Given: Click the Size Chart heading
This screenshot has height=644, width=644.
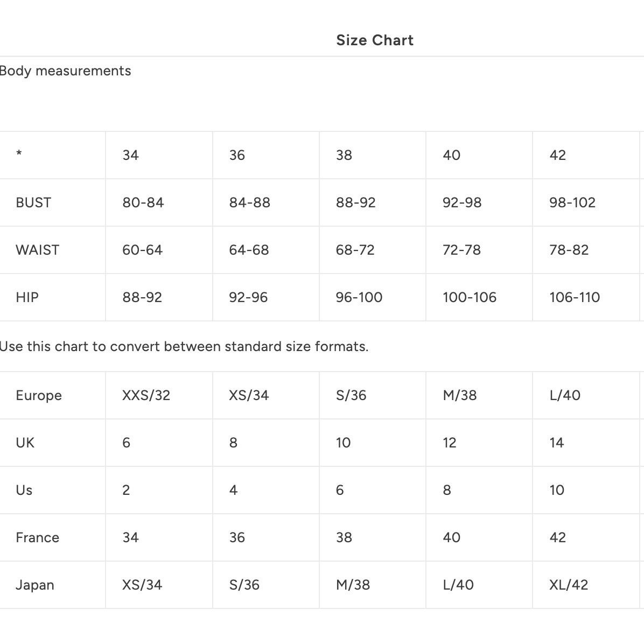Looking at the screenshot, I should 375,40.
